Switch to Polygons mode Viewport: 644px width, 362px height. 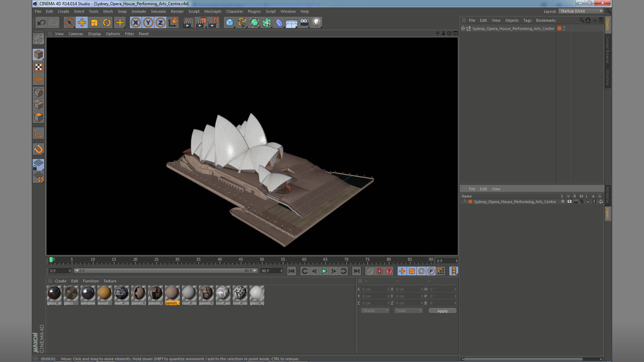(39, 117)
